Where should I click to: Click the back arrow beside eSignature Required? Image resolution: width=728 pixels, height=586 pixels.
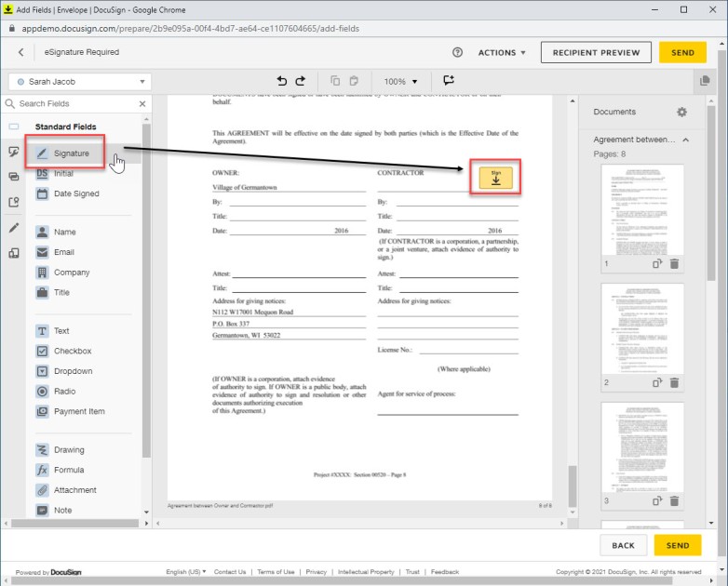21,53
